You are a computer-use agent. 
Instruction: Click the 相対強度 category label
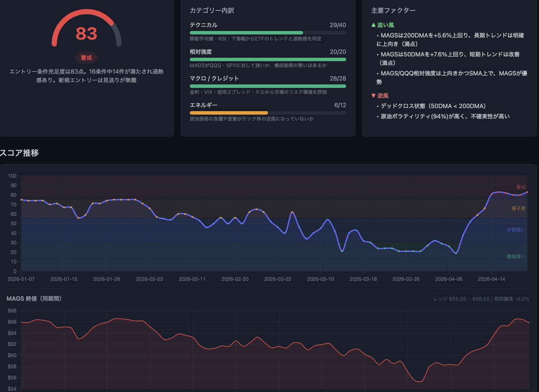(x=201, y=52)
